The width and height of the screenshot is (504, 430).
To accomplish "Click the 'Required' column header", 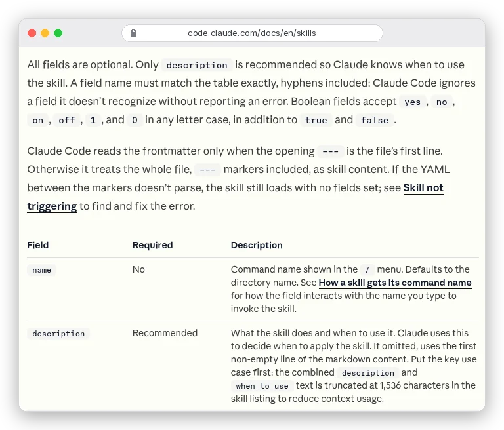I will (x=153, y=245).
